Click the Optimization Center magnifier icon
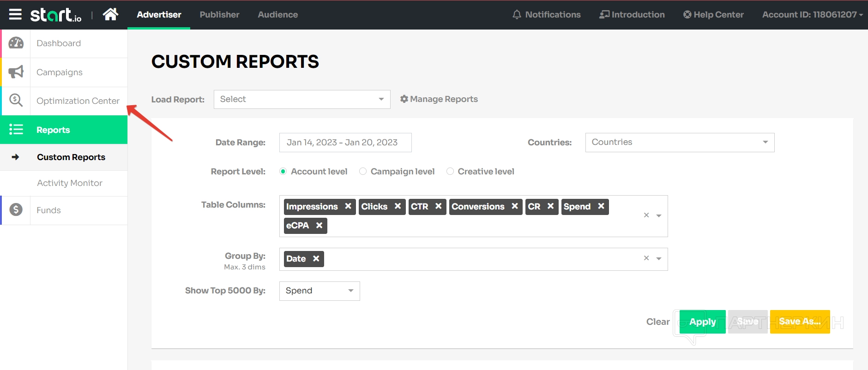Screen dimensions: 868x370 16,101
